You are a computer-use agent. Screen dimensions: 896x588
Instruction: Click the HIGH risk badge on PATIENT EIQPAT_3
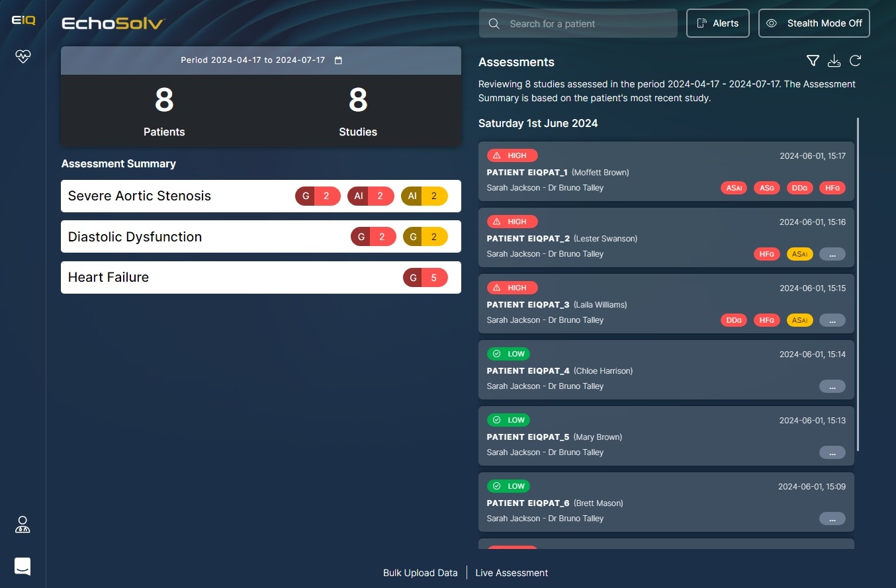(x=512, y=288)
